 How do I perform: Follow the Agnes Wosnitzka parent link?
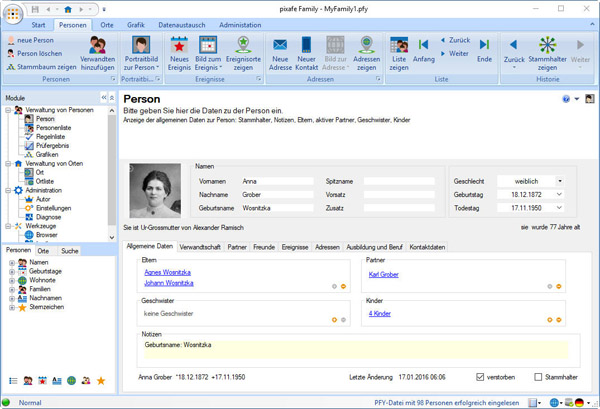166,272
